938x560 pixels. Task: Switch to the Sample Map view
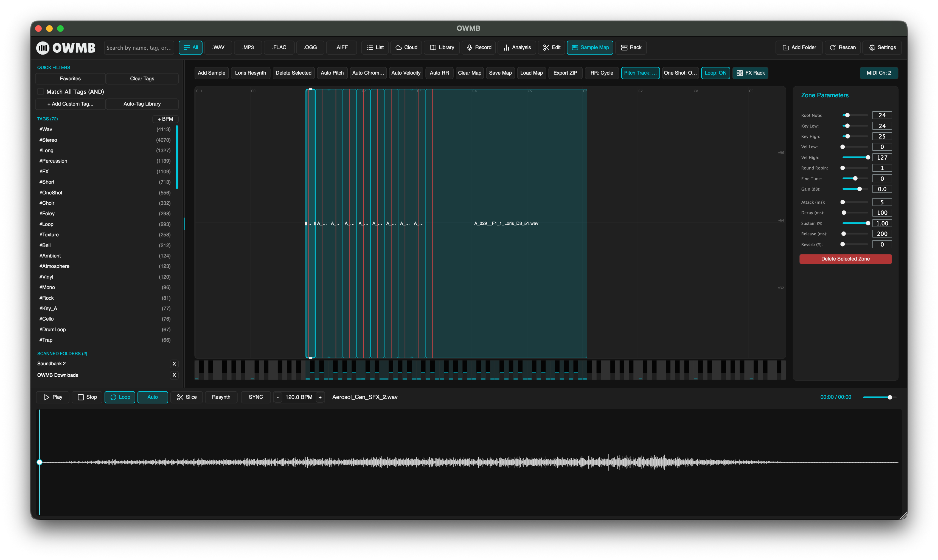coord(590,47)
